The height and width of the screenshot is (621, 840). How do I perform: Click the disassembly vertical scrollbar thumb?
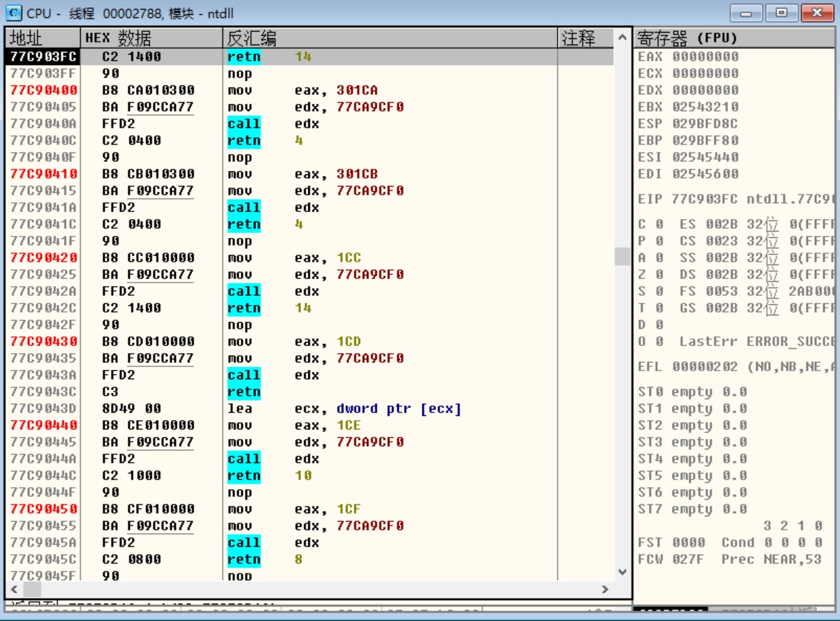[622, 256]
